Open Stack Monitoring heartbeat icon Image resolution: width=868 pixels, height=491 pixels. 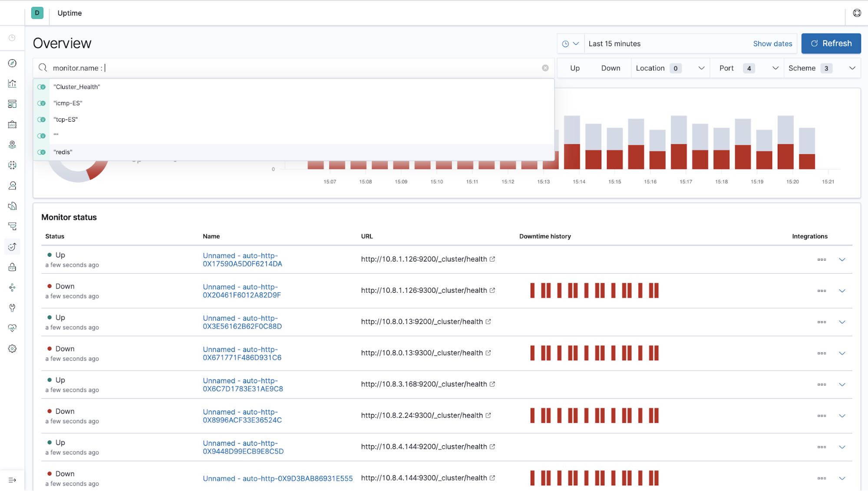12,328
